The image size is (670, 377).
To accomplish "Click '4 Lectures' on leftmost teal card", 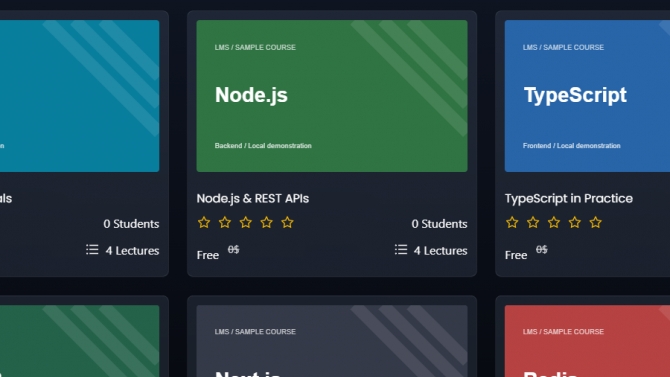I will coord(132,250).
